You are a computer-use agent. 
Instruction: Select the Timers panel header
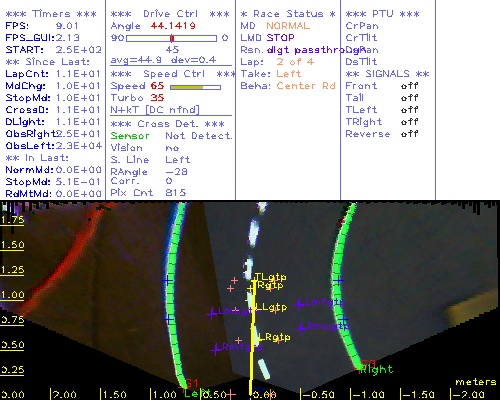click(51, 14)
